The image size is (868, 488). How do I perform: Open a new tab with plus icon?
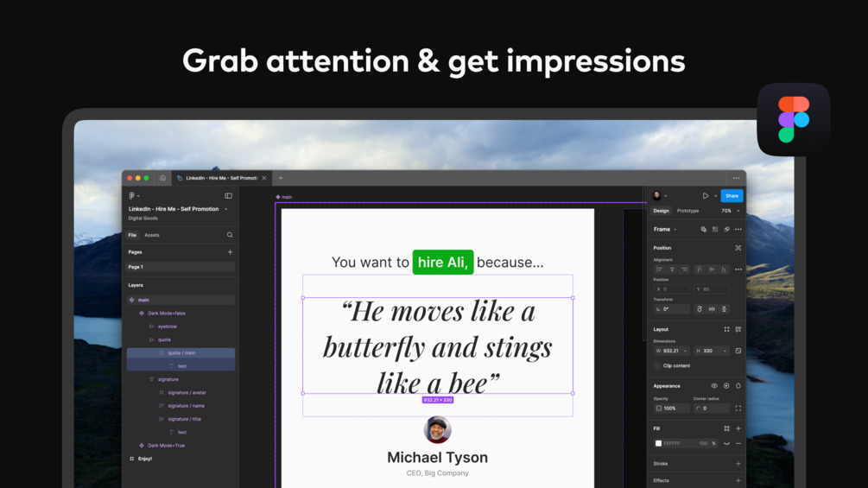[280, 178]
